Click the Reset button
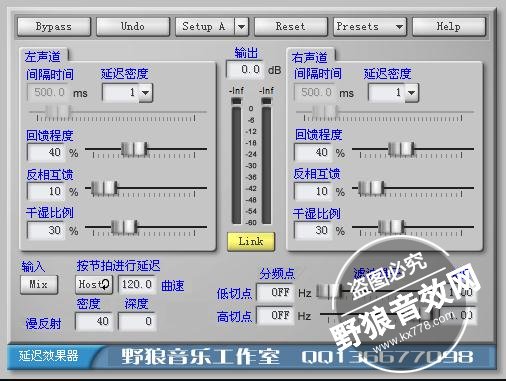This screenshot has width=506, height=381. click(291, 26)
